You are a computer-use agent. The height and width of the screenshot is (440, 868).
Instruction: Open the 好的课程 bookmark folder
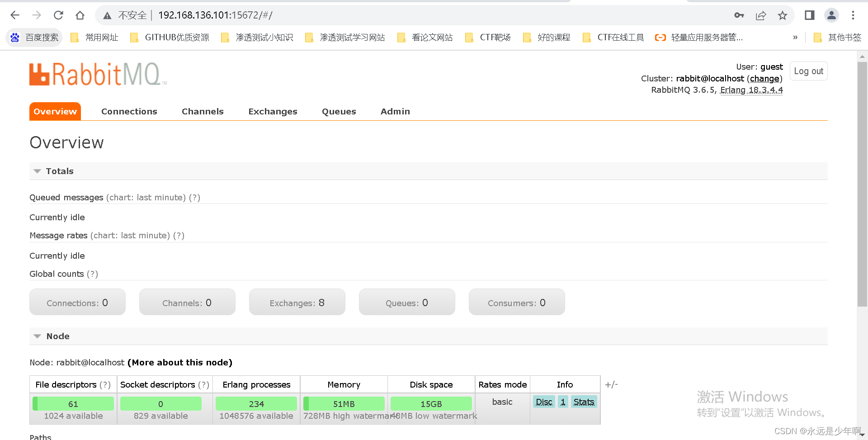pyautogui.click(x=547, y=38)
